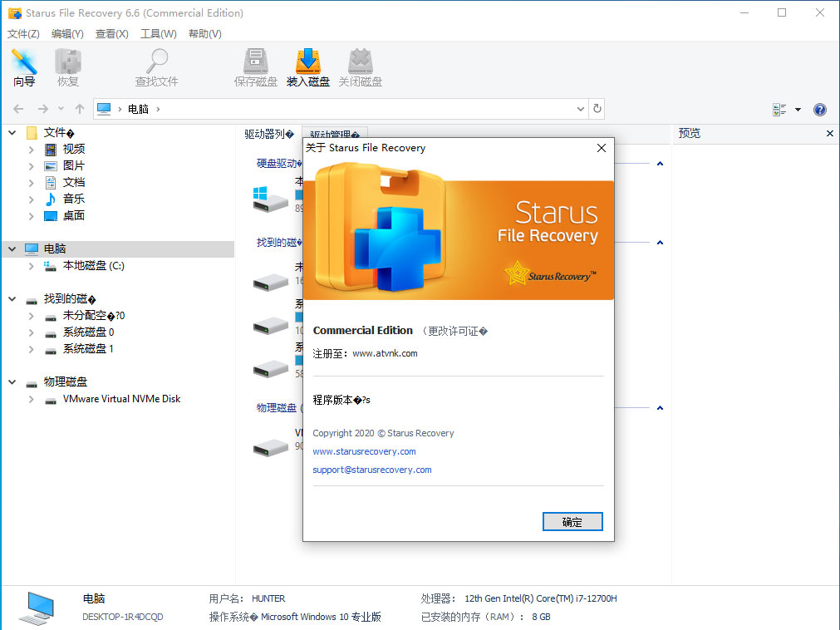Viewport: 840px width, 630px height.
Task: Click the 物理磁盘 section drive icon
Action: [271, 447]
